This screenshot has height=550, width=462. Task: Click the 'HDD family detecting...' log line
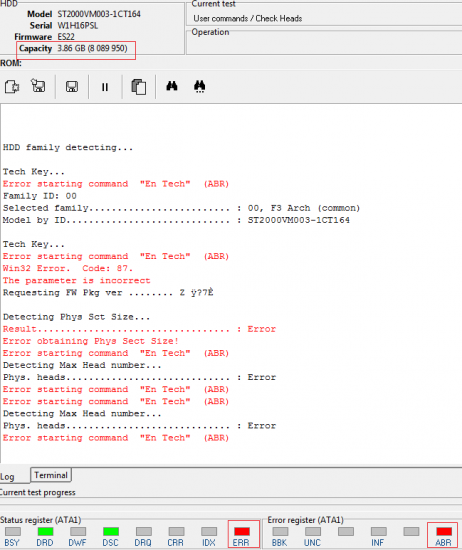[68, 148]
